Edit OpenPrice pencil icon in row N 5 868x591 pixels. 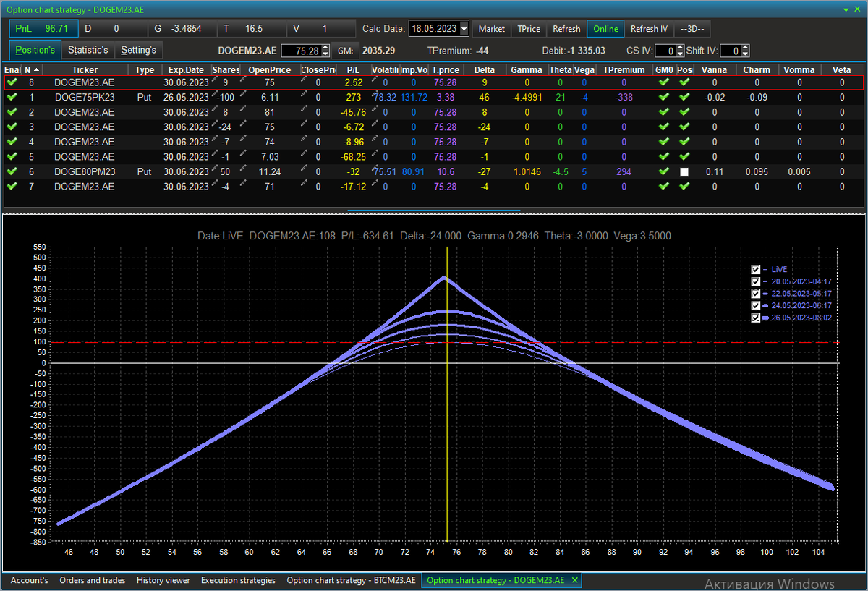pos(243,153)
